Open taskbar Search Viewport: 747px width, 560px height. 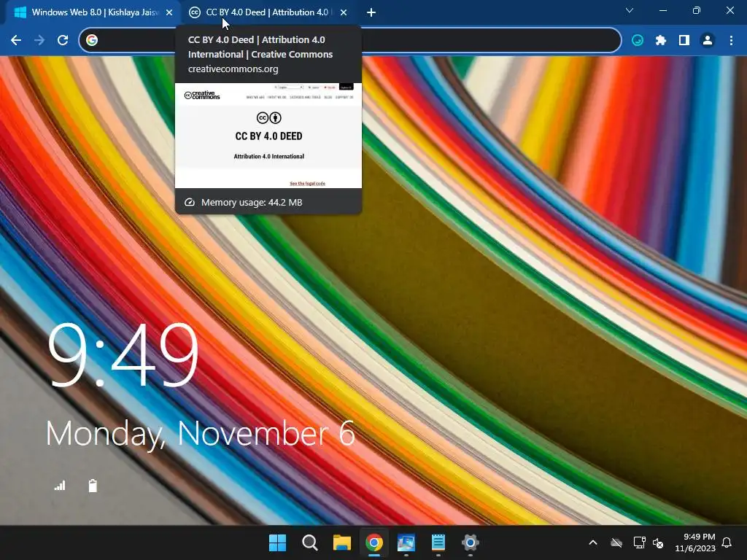[309, 542]
